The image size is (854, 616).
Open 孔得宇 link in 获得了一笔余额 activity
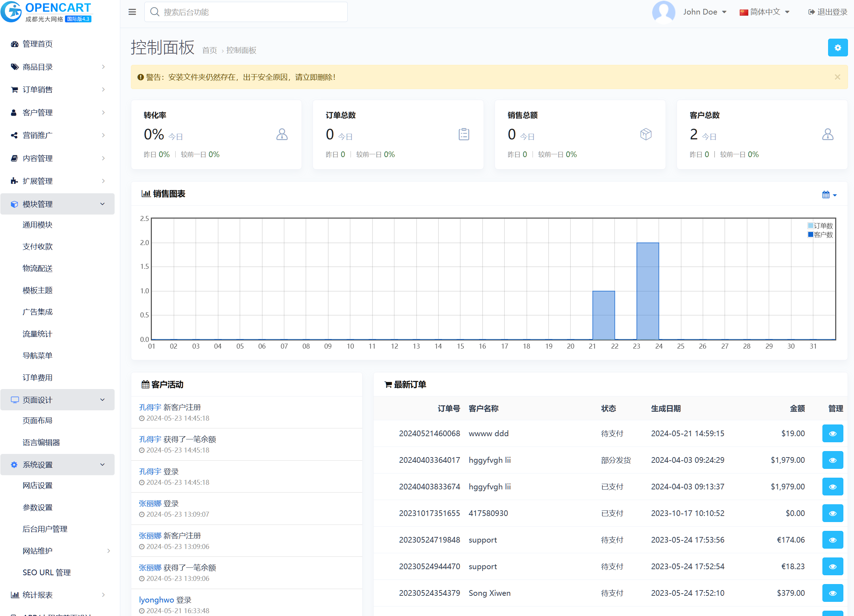coord(150,439)
